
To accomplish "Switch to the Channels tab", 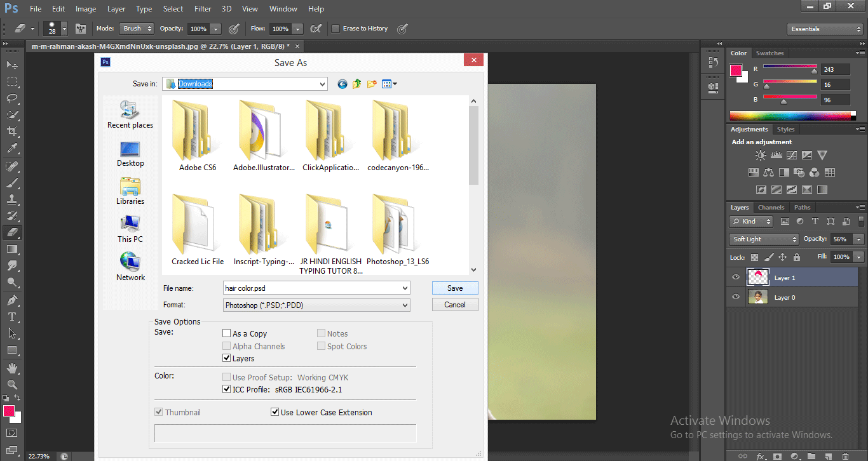I will pyautogui.click(x=771, y=207).
